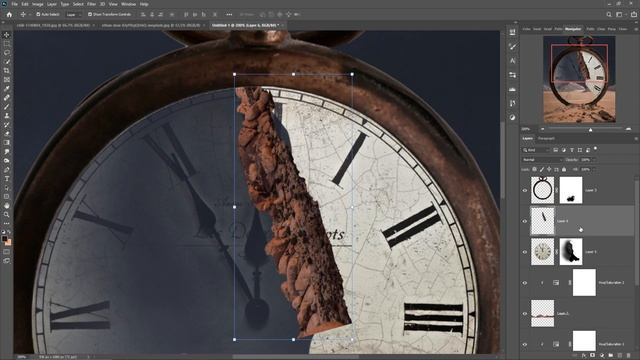Select the Frame tool

(7, 80)
